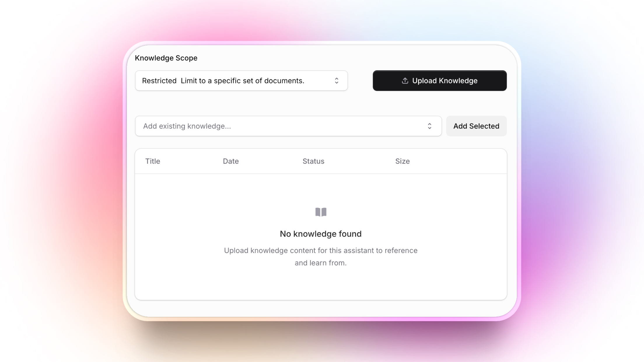
Task: Click the Knowledge Scope heading
Action: [x=166, y=58]
